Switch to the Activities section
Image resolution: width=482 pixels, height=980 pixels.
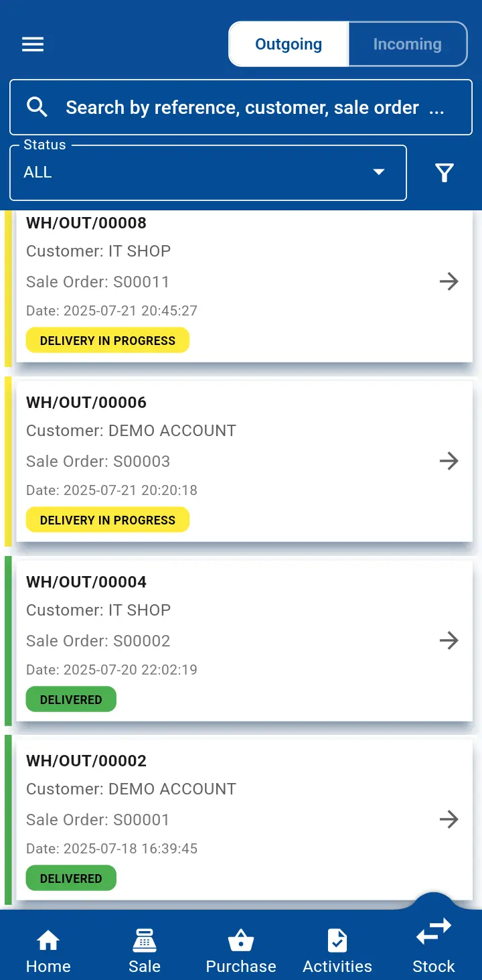coord(337,951)
